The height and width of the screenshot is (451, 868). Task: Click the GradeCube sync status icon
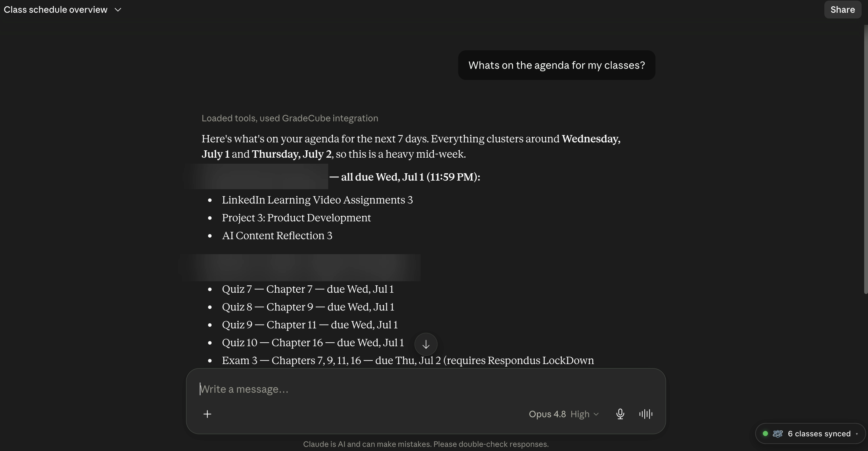(778, 433)
